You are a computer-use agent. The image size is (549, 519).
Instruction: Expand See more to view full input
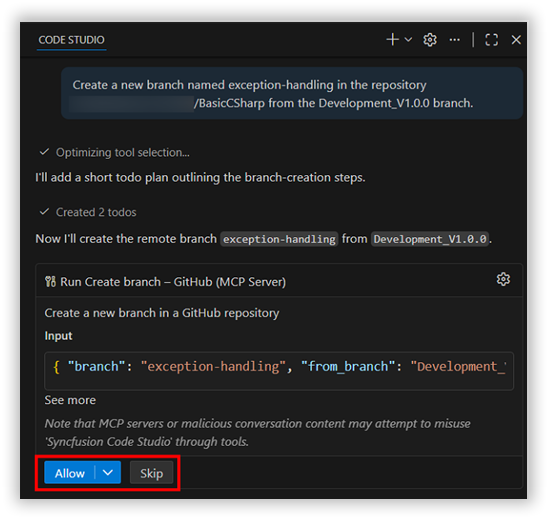click(x=70, y=400)
